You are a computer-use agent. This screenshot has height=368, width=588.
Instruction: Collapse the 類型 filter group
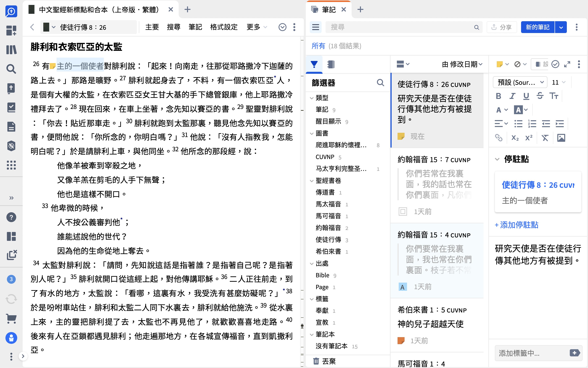(312, 98)
